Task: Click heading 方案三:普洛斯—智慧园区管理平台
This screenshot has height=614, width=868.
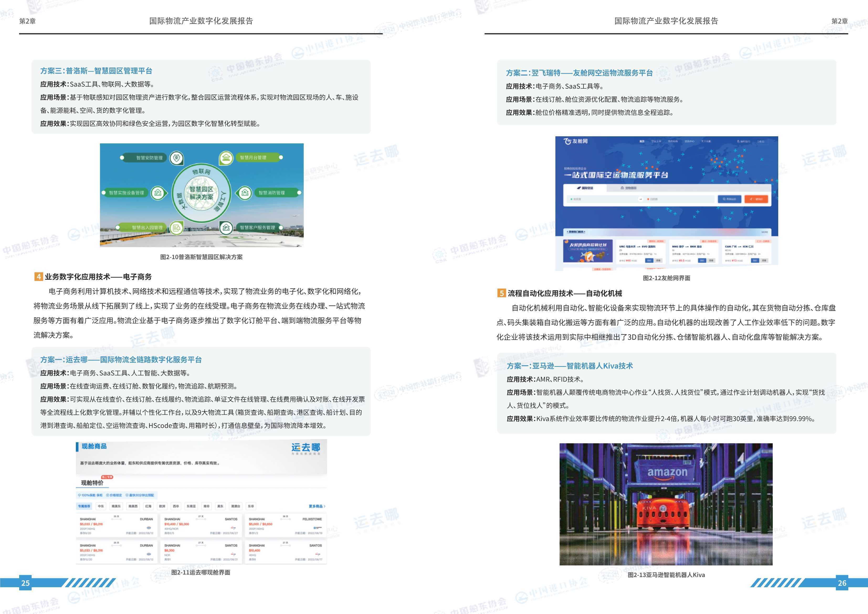Action: click(x=96, y=71)
